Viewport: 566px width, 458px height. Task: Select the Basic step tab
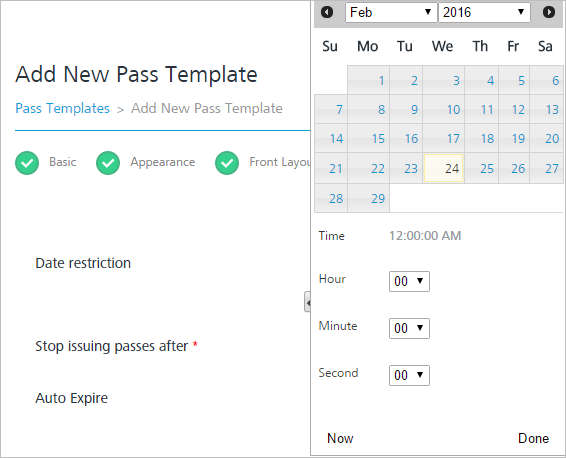tap(62, 162)
